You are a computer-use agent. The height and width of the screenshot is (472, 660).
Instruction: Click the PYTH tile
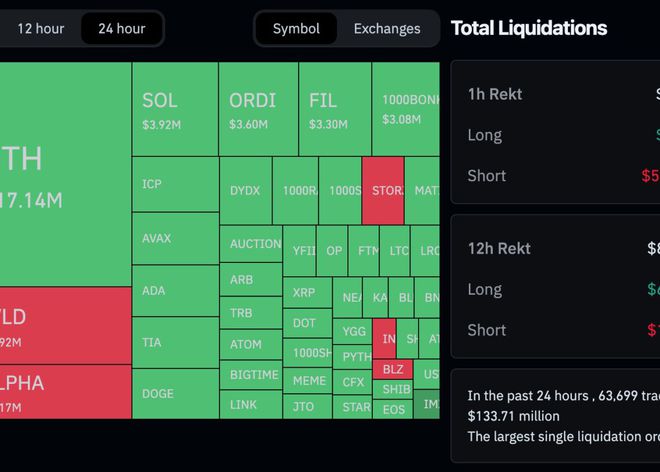(x=352, y=357)
